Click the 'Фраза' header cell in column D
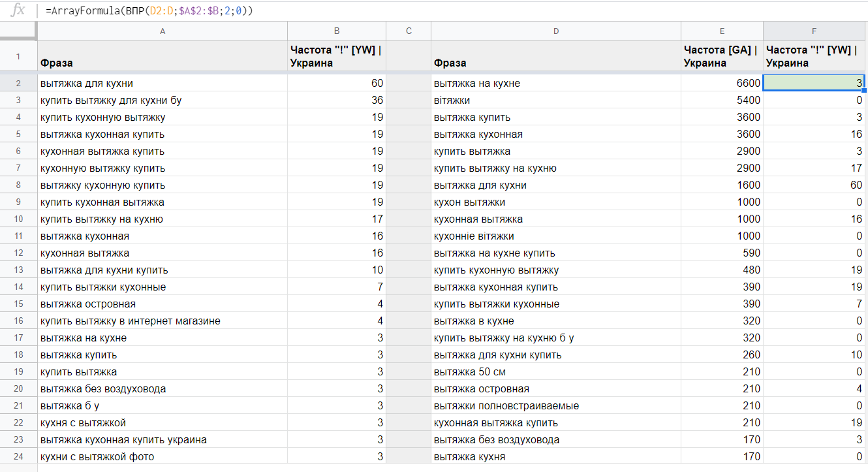The height and width of the screenshot is (472, 868). (556, 56)
